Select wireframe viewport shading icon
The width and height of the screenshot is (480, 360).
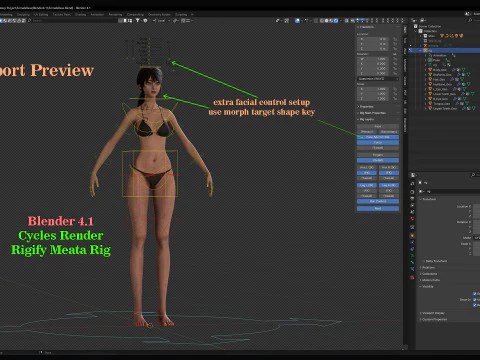coord(321,21)
